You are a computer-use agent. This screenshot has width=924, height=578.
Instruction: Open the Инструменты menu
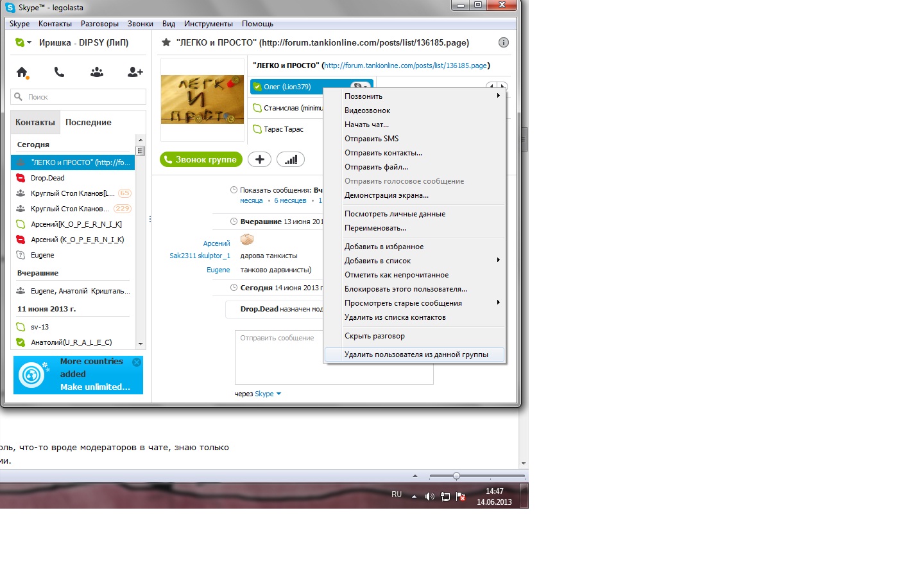(x=209, y=24)
